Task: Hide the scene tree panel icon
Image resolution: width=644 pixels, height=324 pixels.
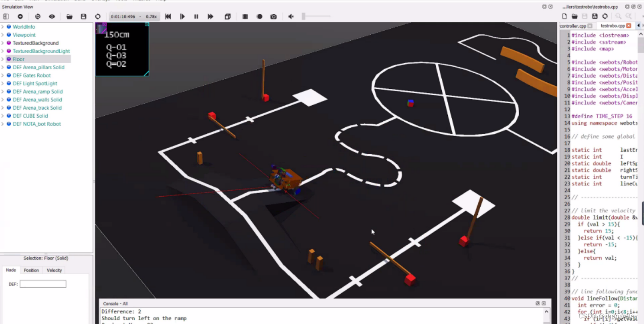Action: [x=6, y=16]
